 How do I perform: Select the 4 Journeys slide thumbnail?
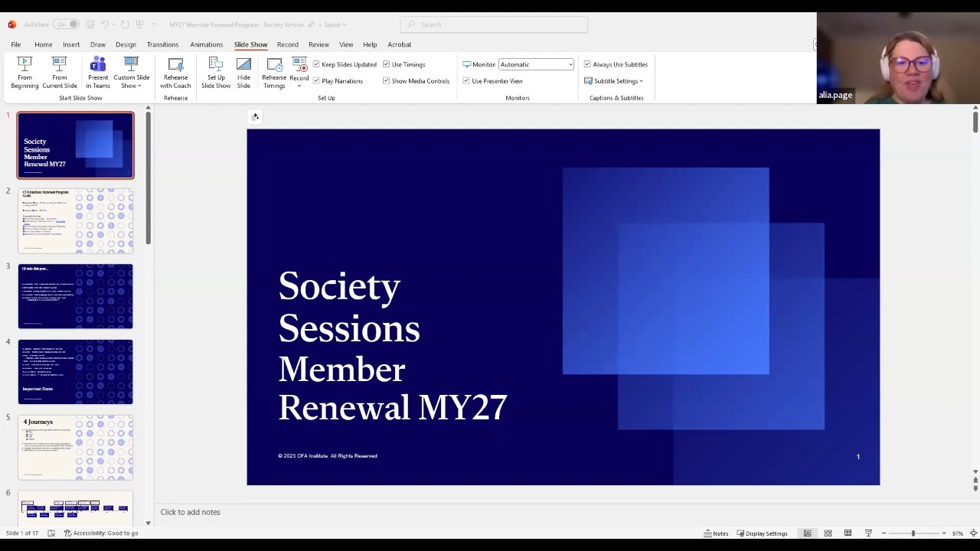[75, 448]
